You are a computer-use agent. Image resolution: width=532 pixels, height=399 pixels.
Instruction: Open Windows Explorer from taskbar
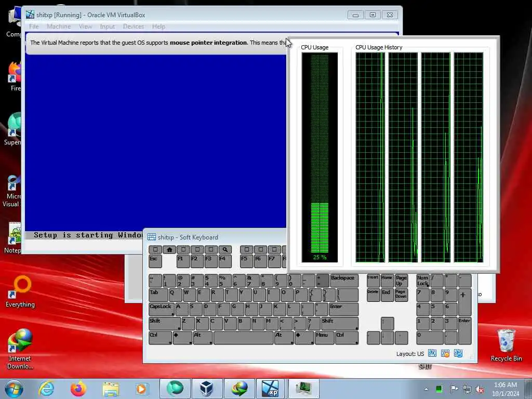pos(111,389)
